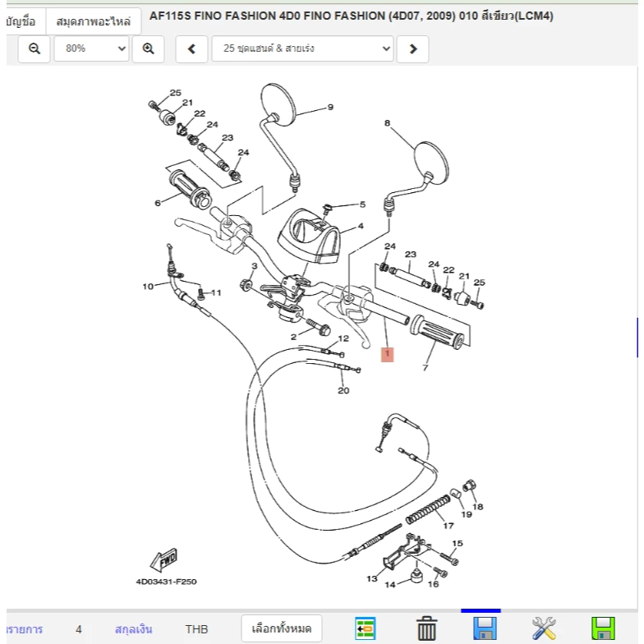The width and height of the screenshot is (644, 644).
Task: Select part number 8 right mirror label
Action: click(x=388, y=123)
